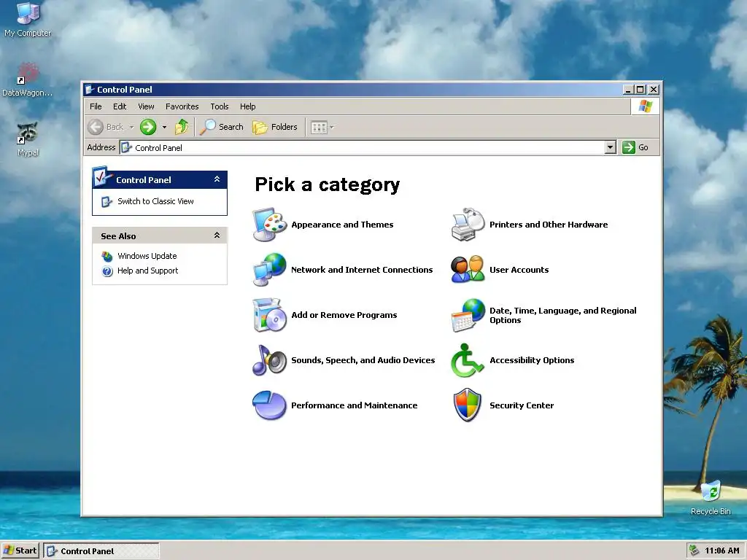Open the Appearance and Themes category icon

tap(269, 225)
